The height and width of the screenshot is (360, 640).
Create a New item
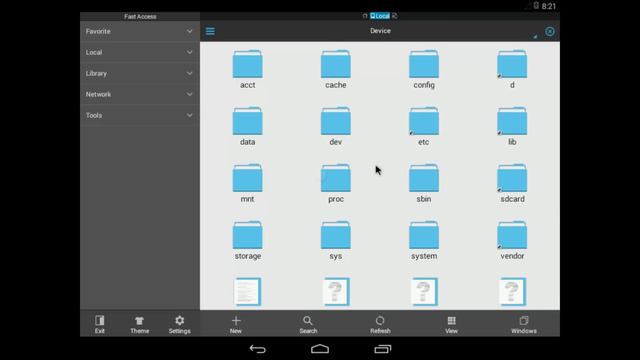[x=236, y=324]
